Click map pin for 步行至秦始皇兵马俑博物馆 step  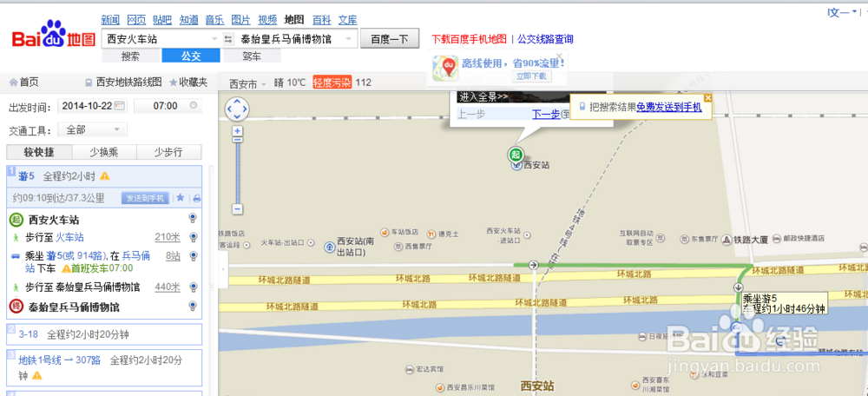point(194,287)
